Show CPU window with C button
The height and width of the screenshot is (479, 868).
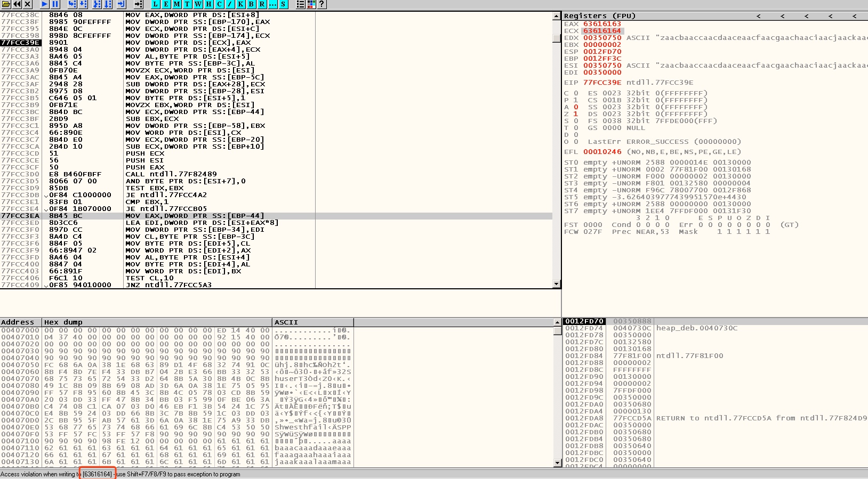pos(219,4)
